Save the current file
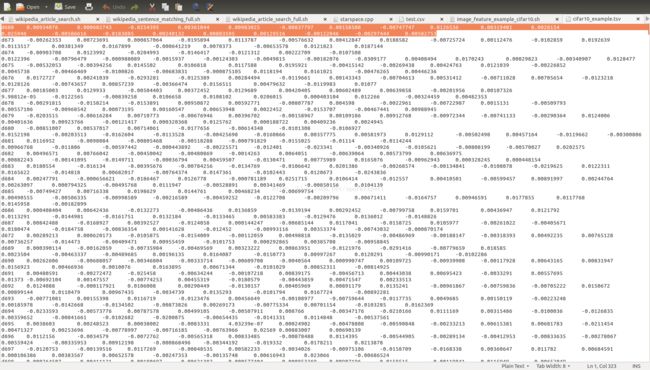 [65, 7]
